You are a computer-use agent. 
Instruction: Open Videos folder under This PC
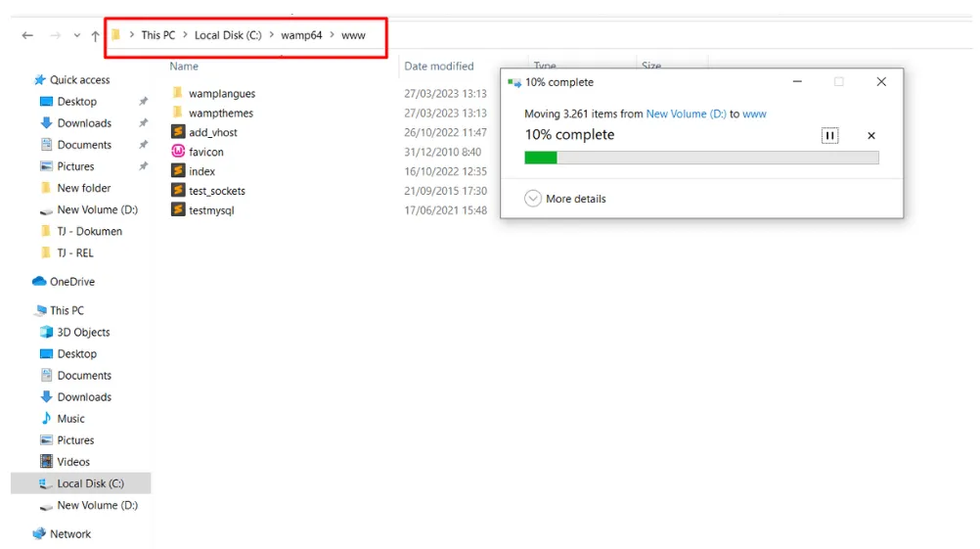pos(73,462)
